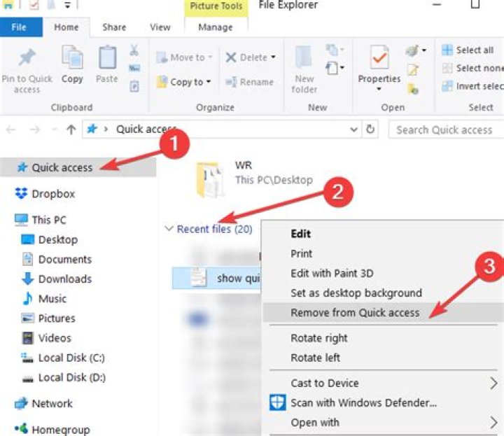504x436 pixels.
Task: Click the Forward arrow navigation icon
Action: 35,129
